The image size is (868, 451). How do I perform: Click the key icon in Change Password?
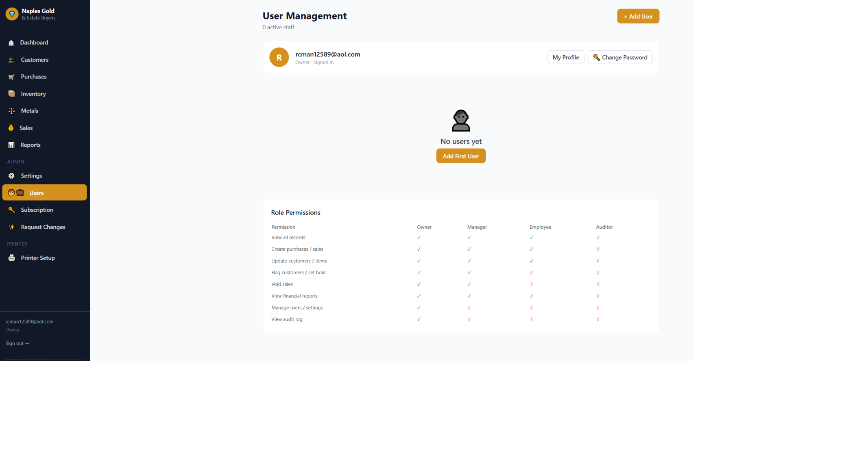click(596, 57)
